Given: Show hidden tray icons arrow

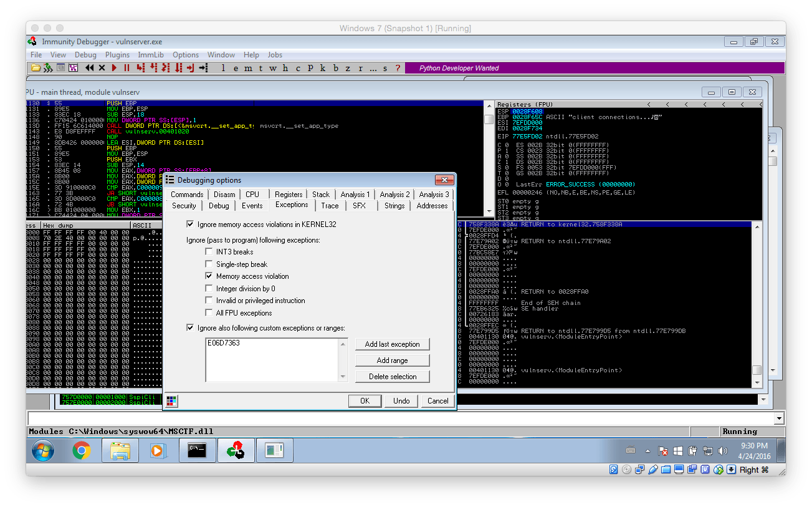Looking at the screenshot, I should pyautogui.click(x=647, y=451).
